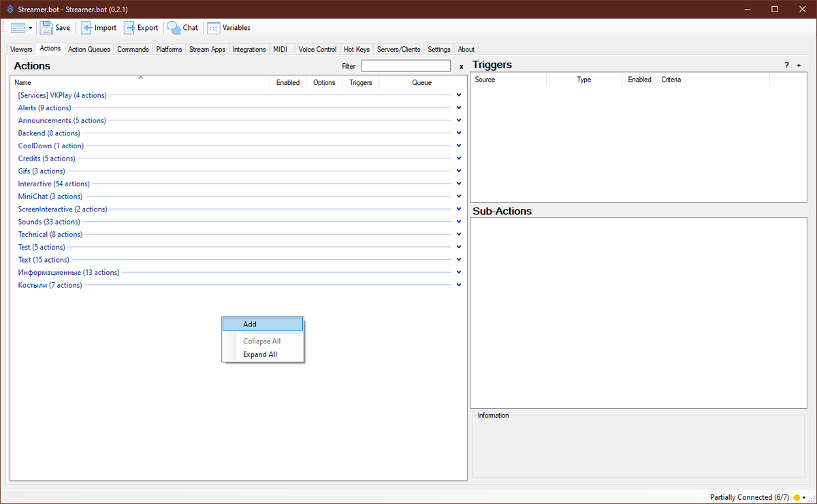Select the Информационные (13 actions) group
Image resolution: width=817 pixels, height=504 pixels.
(69, 272)
